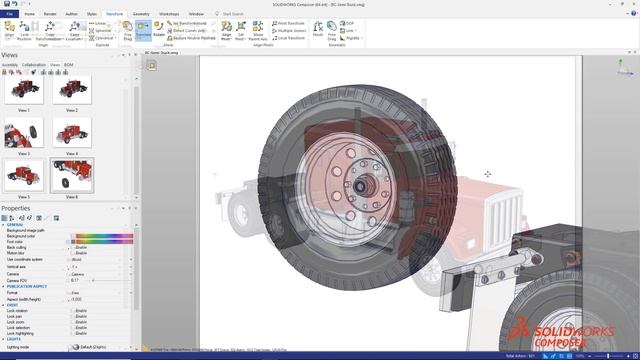This screenshot has width=640, height=360.
Task: Click Restore Neutral Position button
Action: pos(191,38)
